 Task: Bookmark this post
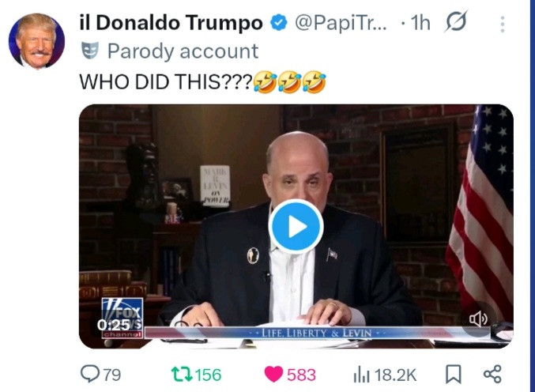coord(454,374)
